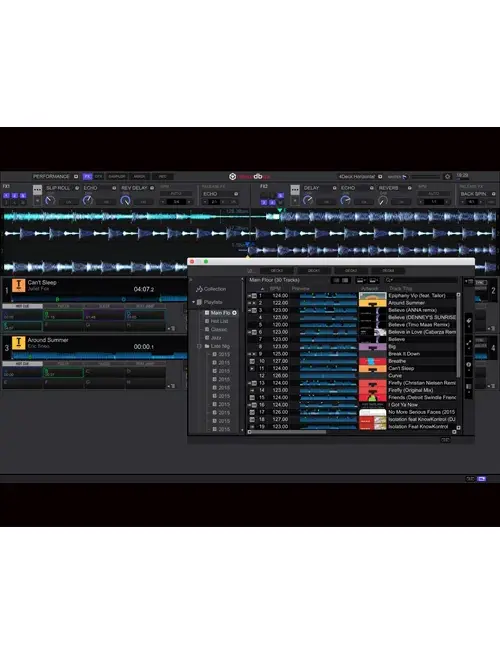The image size is (500, 655).
Task: Open the 4Deck Horizontal layout dropdown
Action: (x=360, y=177)
